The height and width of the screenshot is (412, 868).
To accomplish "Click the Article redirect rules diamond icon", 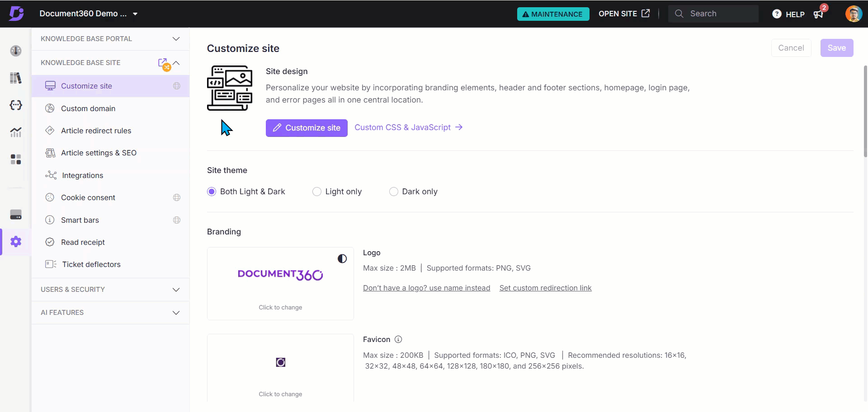I will pos(50,131).
